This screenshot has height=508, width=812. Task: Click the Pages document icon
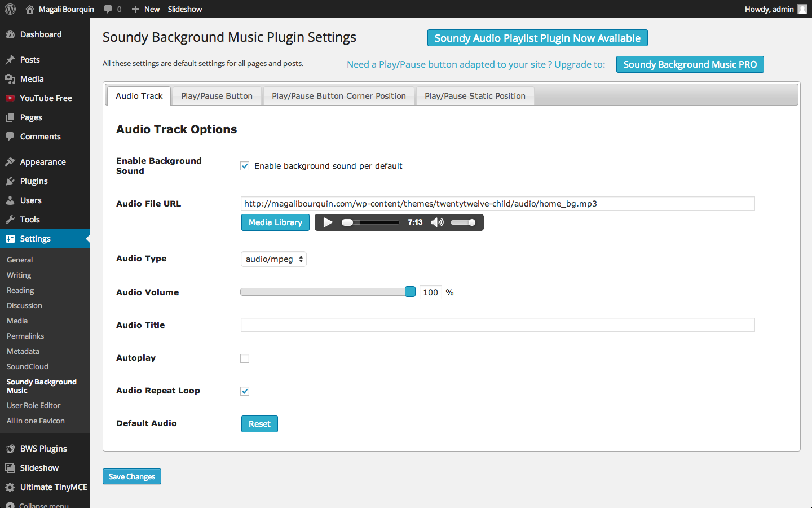tap(10, 117)
